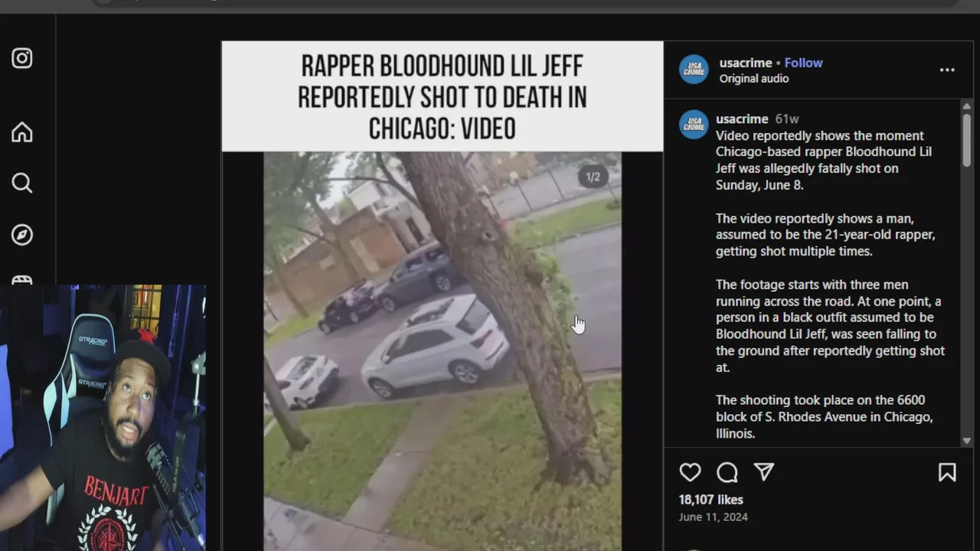Like the post with the heart icon
This screenshot has width=980, height=551.
point(690,472)
